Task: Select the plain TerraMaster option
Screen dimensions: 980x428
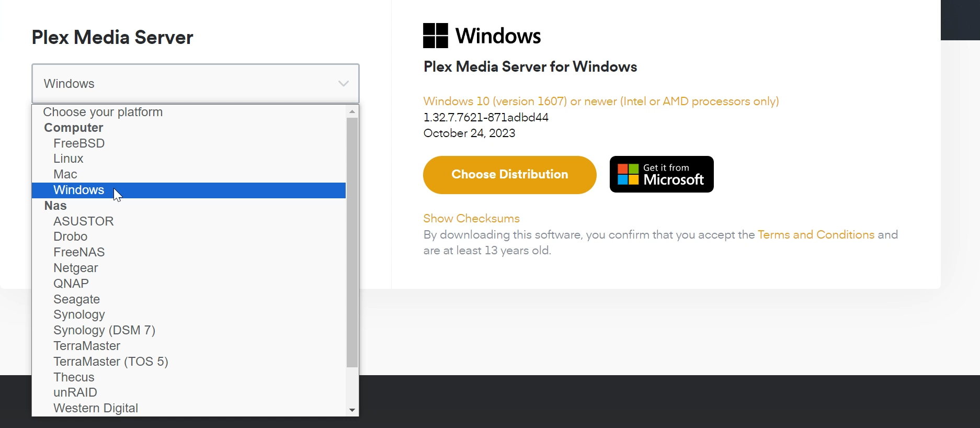Action: coord(189,346)
